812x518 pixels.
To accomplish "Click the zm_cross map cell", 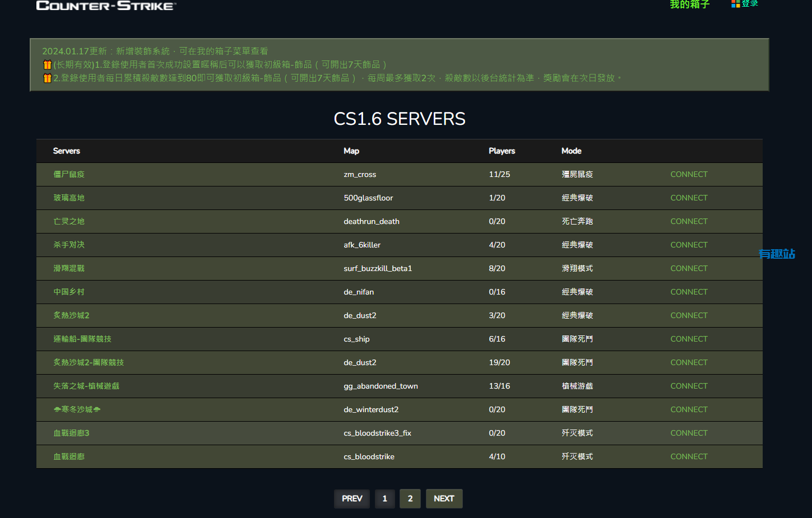I will pos(360,174).
